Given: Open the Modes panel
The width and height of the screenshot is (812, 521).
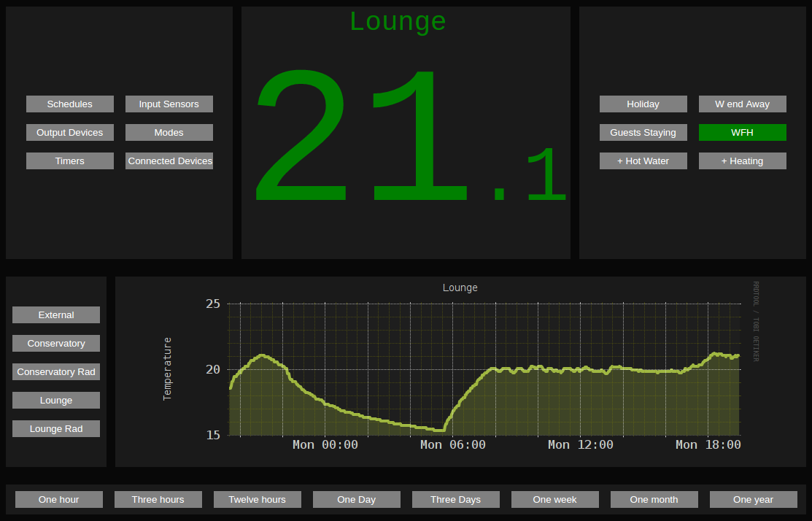Looking at the screenshot, I should [x=169, y=132].
